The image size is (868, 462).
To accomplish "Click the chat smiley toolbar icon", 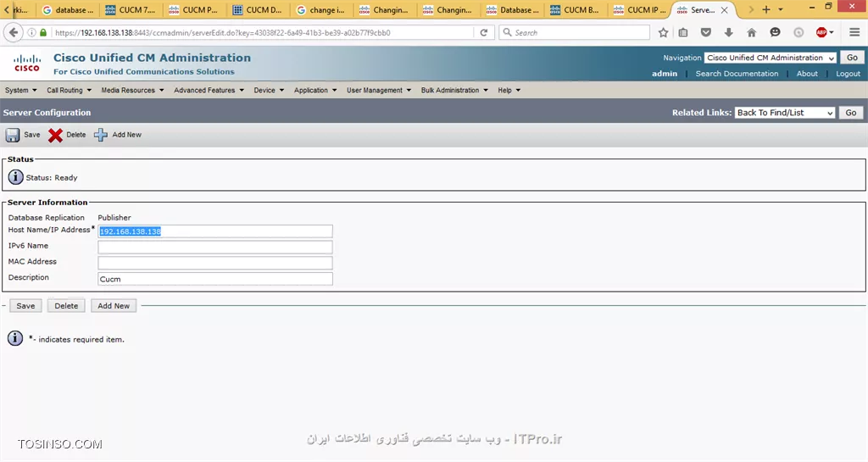I will [x=775, y=33].
